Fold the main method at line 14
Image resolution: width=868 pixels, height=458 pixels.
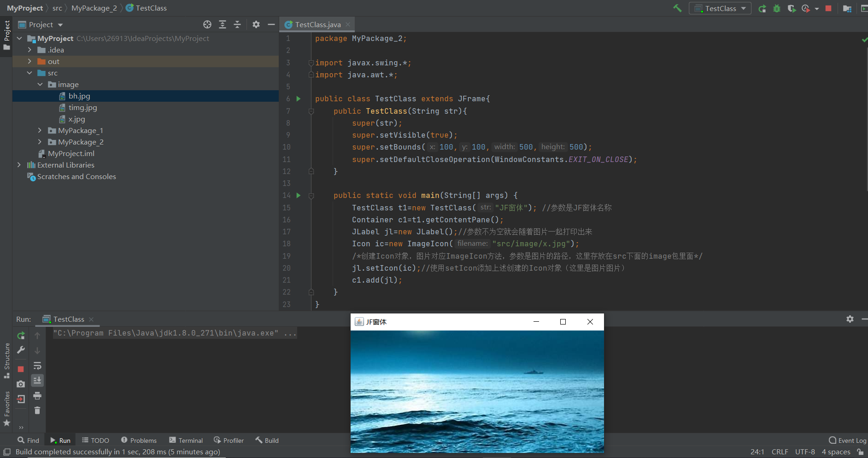[311, 196]
